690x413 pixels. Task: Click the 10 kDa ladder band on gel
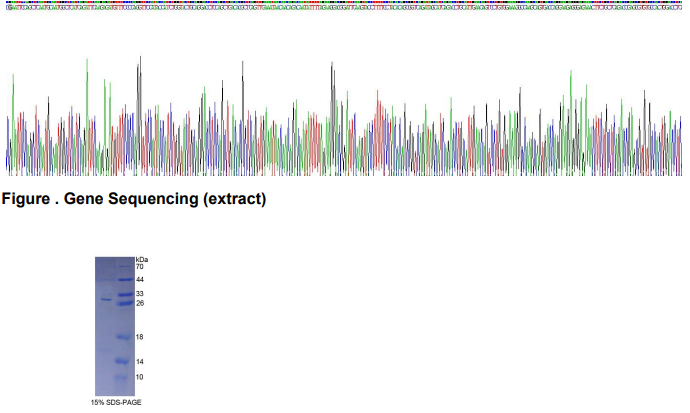click(x=123, y=378)
